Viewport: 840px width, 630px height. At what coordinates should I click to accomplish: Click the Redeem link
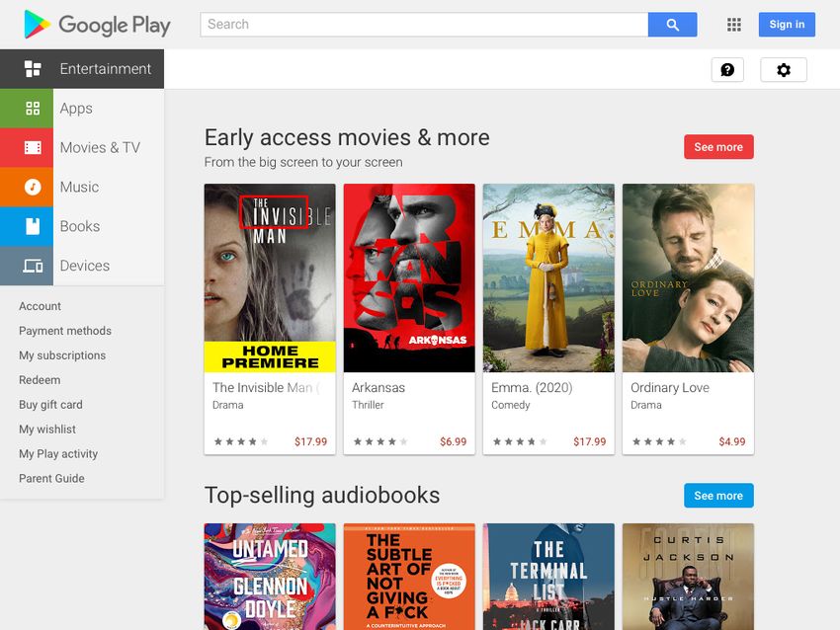click(40, 380)
